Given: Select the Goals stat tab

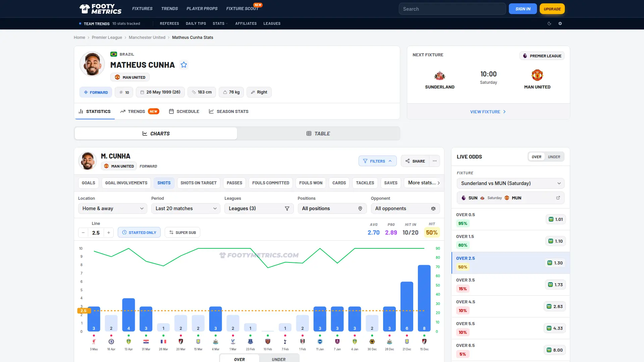Looking at the screenshot, I should [89, 183].
